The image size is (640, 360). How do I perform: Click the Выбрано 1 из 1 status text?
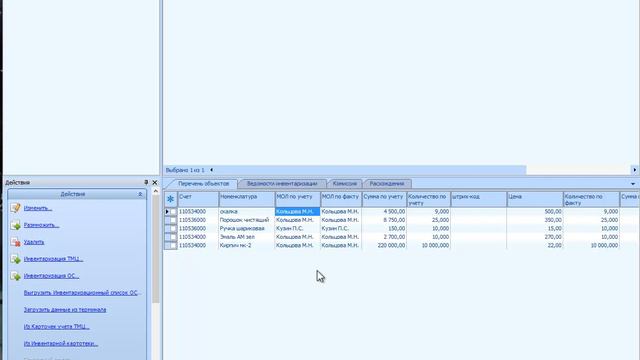coord(185,170)
